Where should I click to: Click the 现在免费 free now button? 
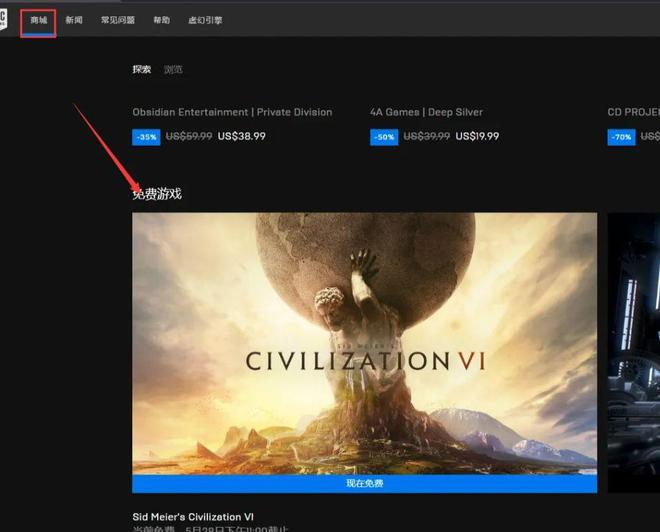click(365, 484)
